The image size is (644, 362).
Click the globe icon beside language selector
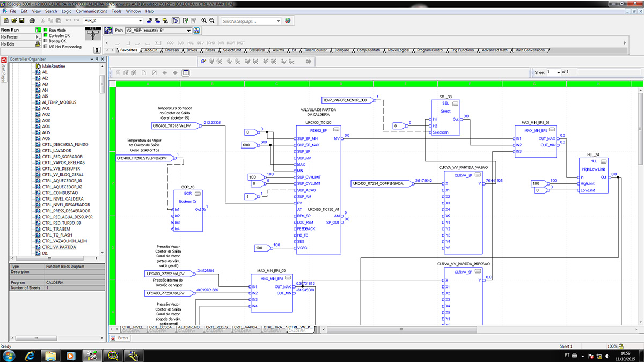pos(288,21)
